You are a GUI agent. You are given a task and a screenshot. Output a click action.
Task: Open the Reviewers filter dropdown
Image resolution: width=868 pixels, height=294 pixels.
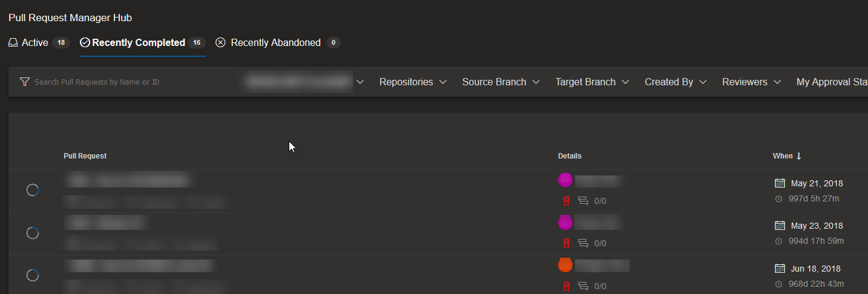[x=751, y=82]
